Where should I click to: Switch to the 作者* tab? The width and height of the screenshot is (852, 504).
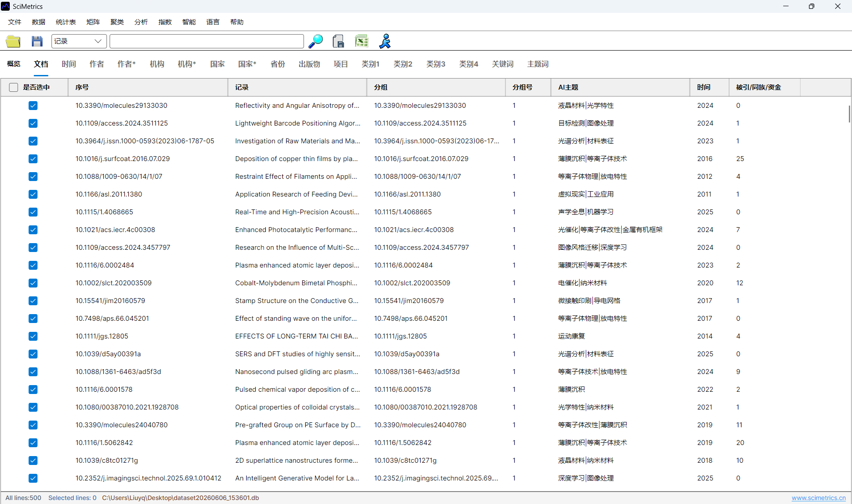coord(126,64)
